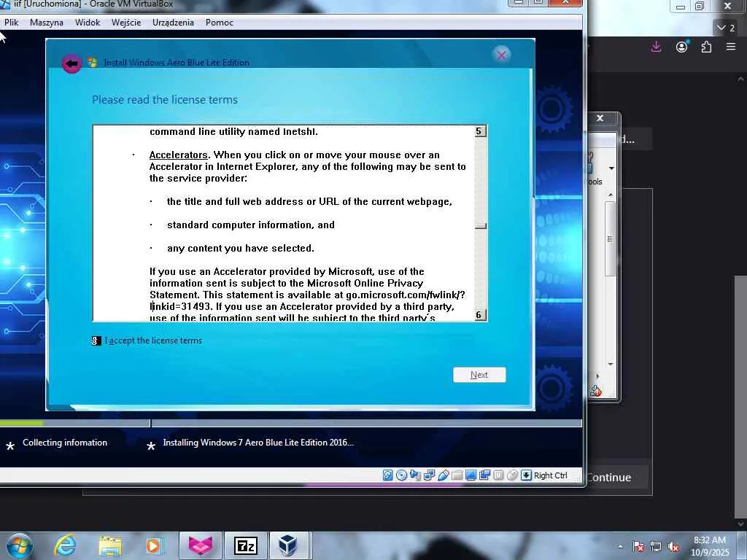Open the browser extensions puzzle icon
This screenshot has width=747, height=560.
coord(706,47)
